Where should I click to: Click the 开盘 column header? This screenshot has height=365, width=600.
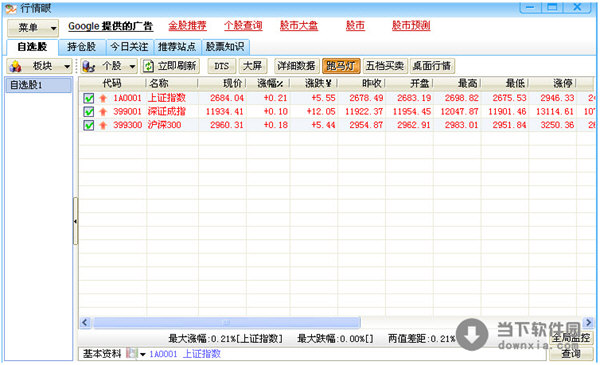point(409,83)
